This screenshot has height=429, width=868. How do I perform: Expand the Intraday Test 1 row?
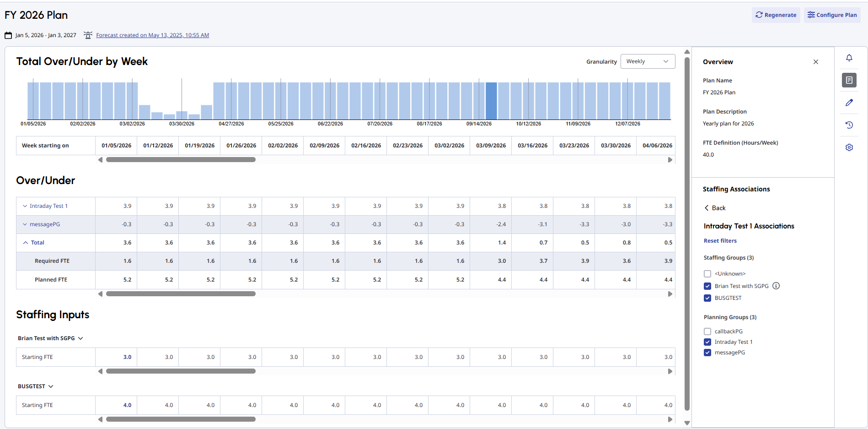25,206
